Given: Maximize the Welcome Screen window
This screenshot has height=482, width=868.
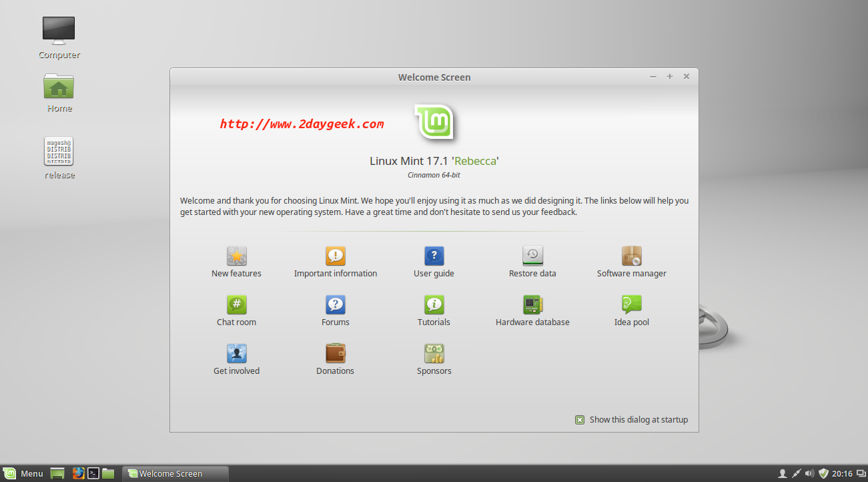Looking at the screenshot, I should pyautogui.click(x=670, y=77).
